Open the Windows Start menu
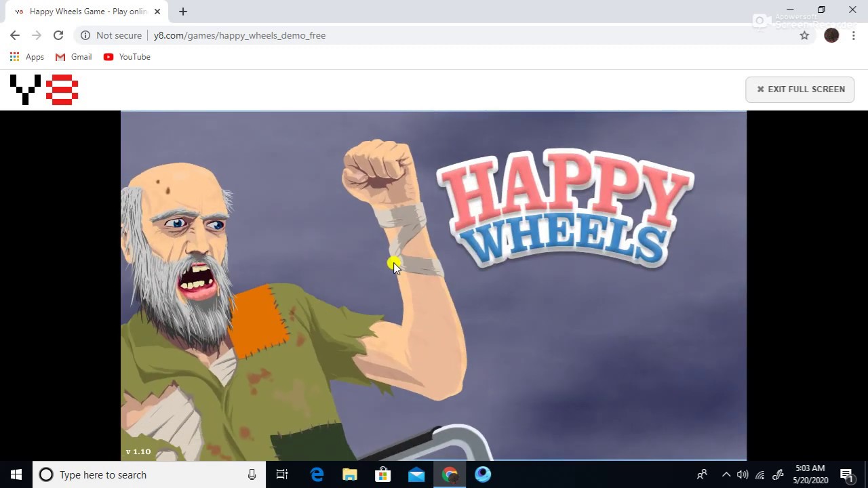The width and height of the screenshot is (868, 488). point(16,474)
